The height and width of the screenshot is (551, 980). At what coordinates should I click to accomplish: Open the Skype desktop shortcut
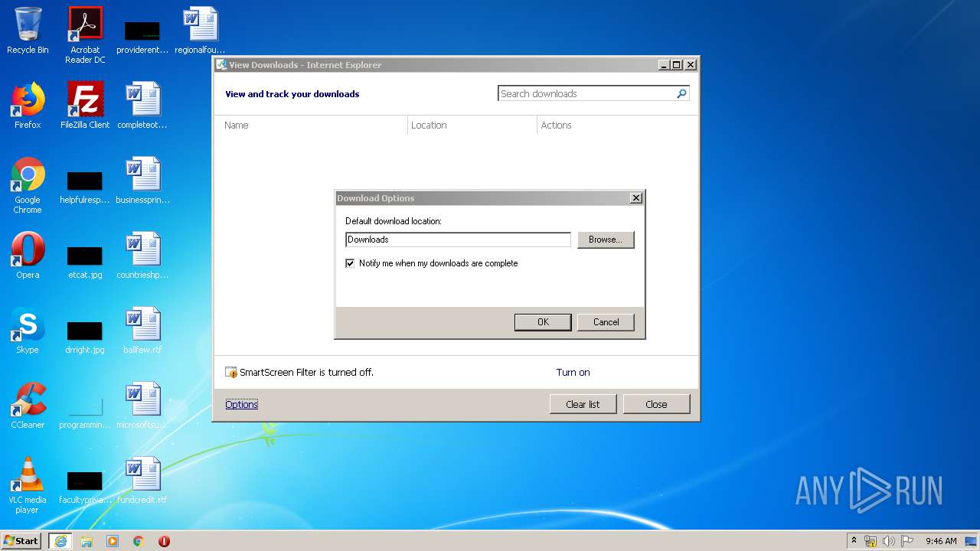pyautogui.click(x=28, y=331)
